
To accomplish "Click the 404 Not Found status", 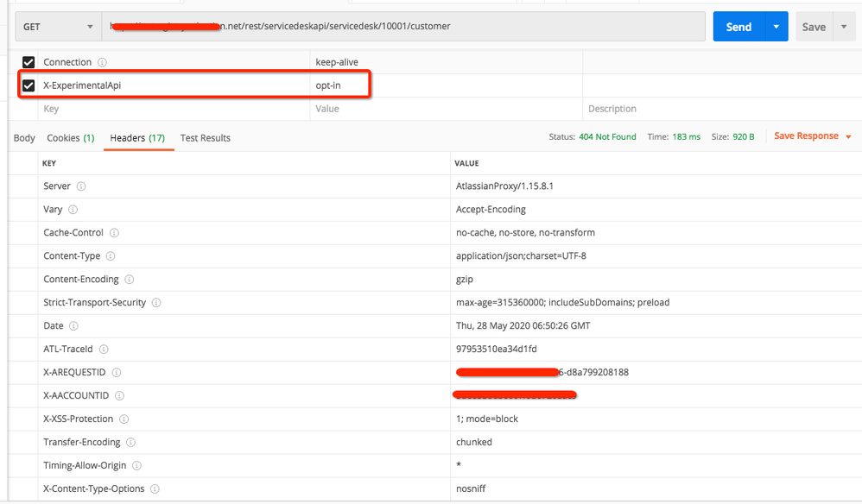I will pyautogui.click(x=607, y=136).
